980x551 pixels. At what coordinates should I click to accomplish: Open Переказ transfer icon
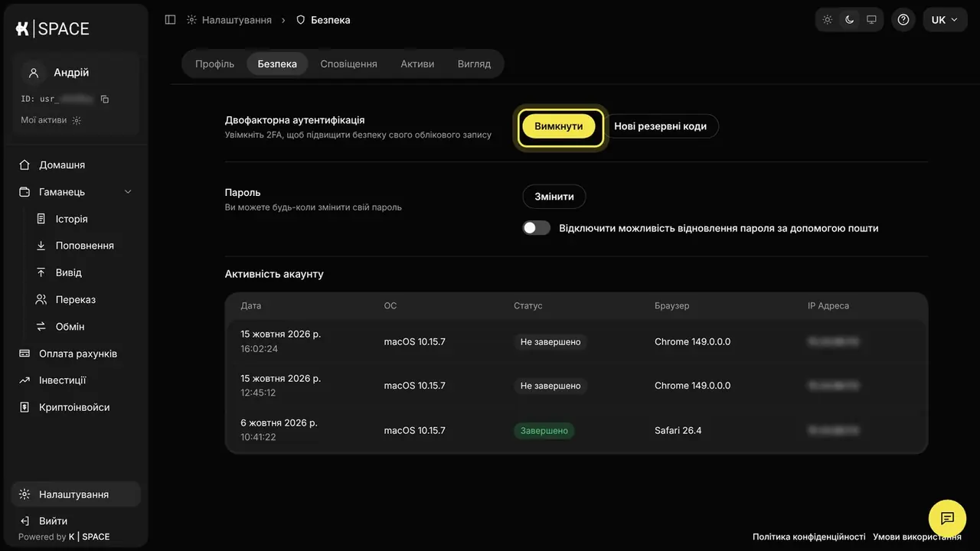41,299
